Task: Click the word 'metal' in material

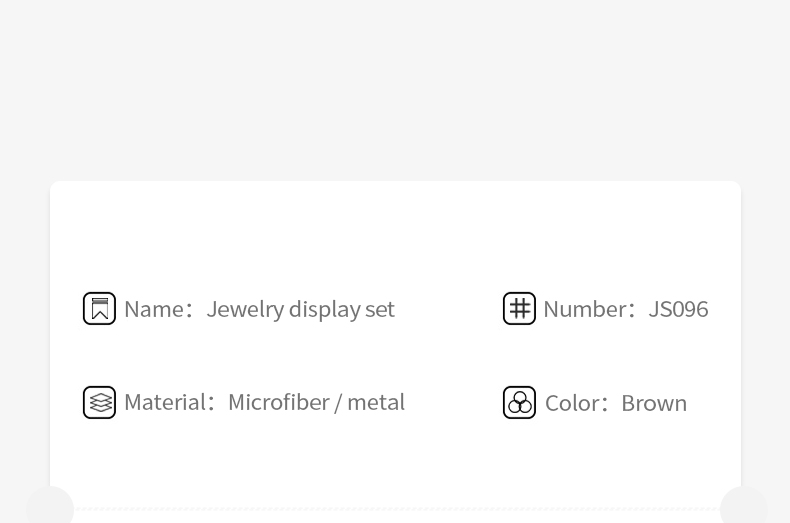Action: tap(376, 402)
